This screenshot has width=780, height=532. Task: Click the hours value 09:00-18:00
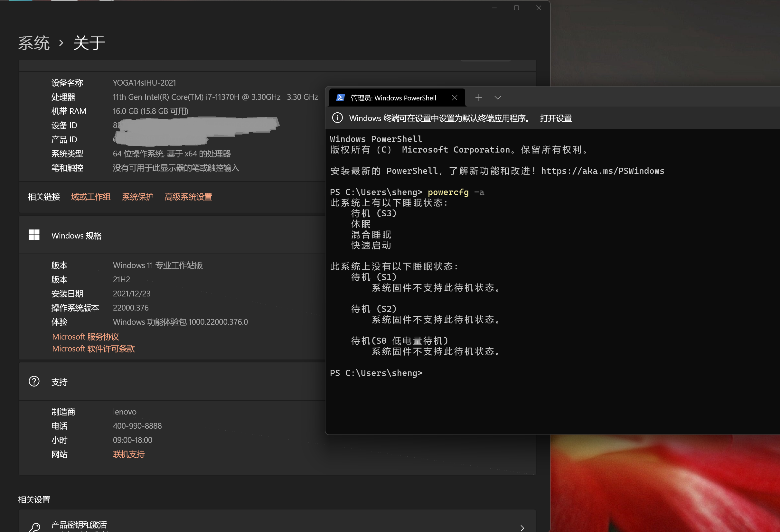click(133, 440)
